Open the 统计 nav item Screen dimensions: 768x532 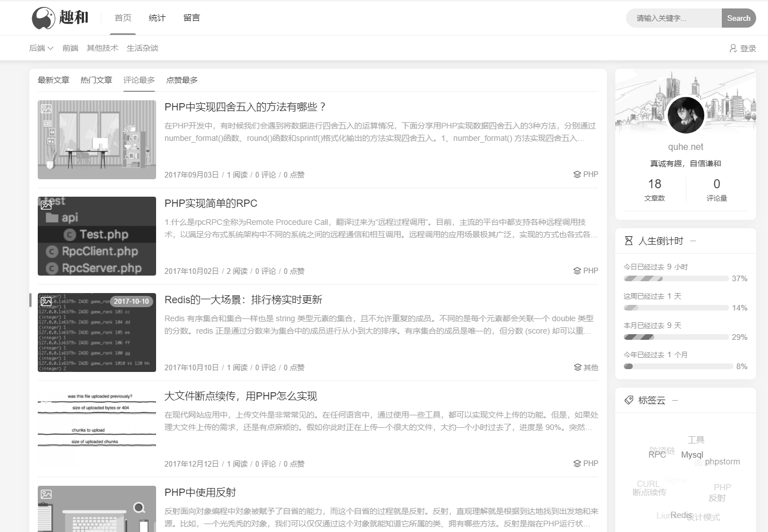coord(157,18)
